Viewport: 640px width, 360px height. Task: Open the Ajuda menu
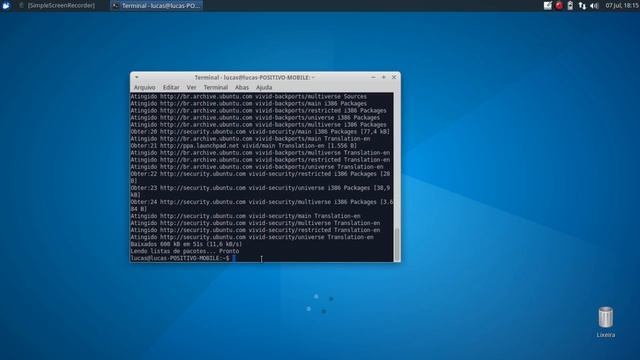(264, 87)
